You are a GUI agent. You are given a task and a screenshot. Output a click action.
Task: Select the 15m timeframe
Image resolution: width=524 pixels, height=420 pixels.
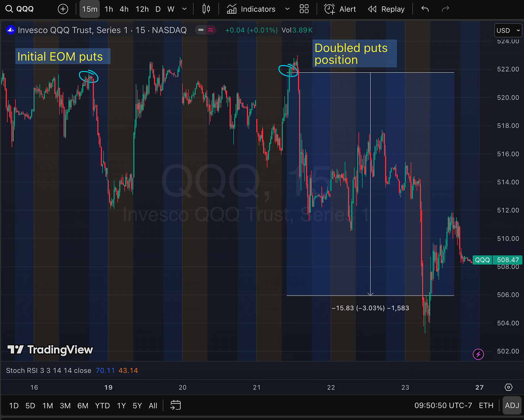click(x=90, y=9)
